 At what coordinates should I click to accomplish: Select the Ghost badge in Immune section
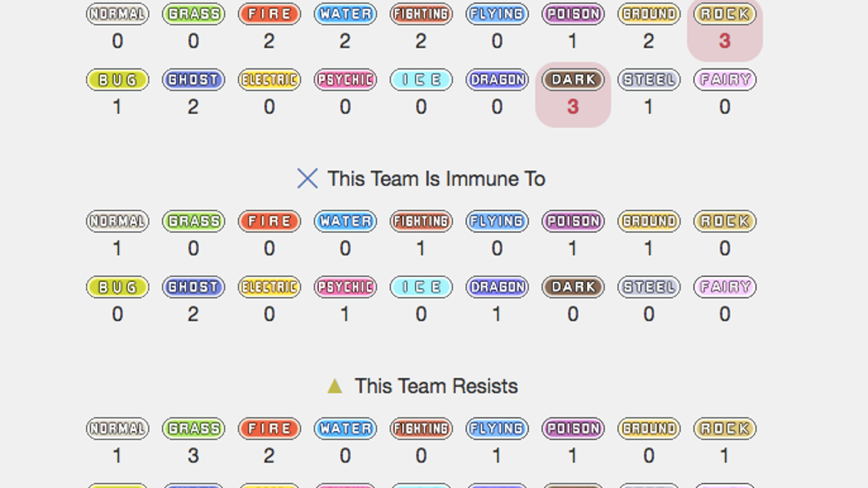193,287
